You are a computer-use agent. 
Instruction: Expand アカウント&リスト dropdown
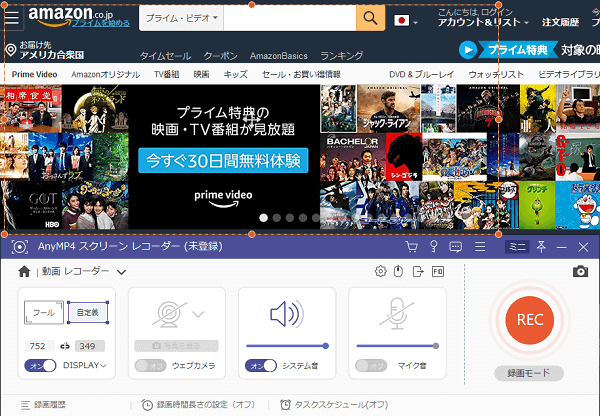[483, 22]
